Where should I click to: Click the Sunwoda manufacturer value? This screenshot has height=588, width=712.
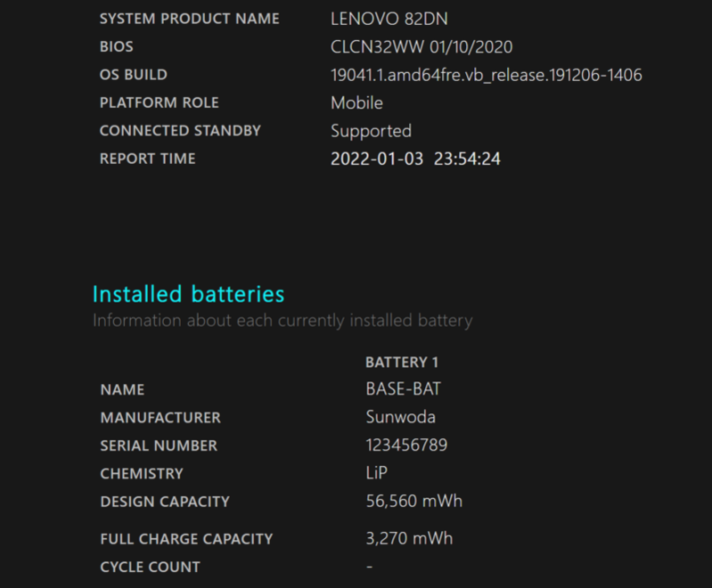pyautogui.click(x=400, y=417)
